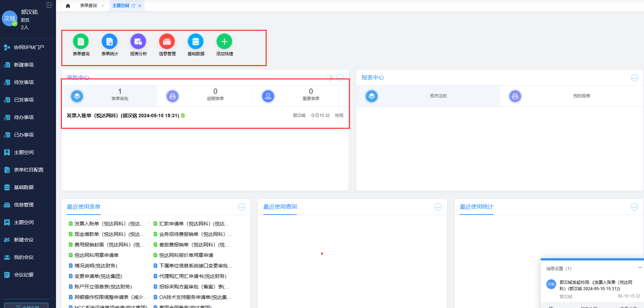Click the 添加快捷 plus icon
This screenshot has width=644, height=308.
tap(224, 42)
